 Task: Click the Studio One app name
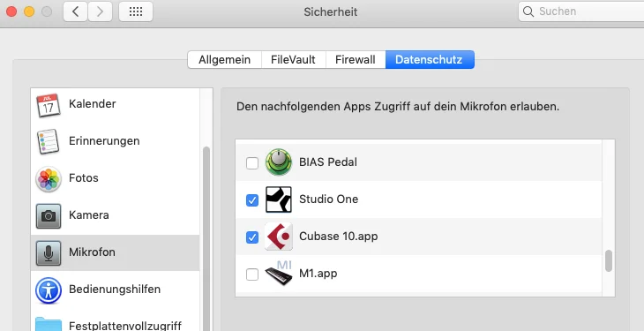click(x=328, y=199)
